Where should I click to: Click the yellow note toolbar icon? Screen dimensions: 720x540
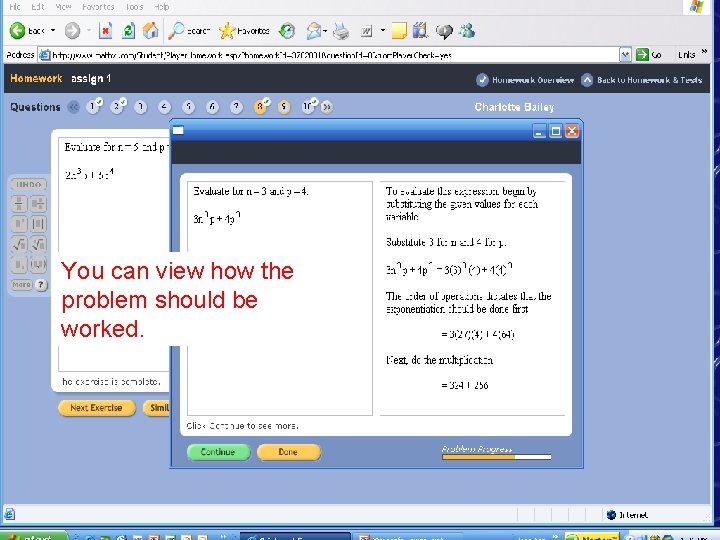coord(399,31)
